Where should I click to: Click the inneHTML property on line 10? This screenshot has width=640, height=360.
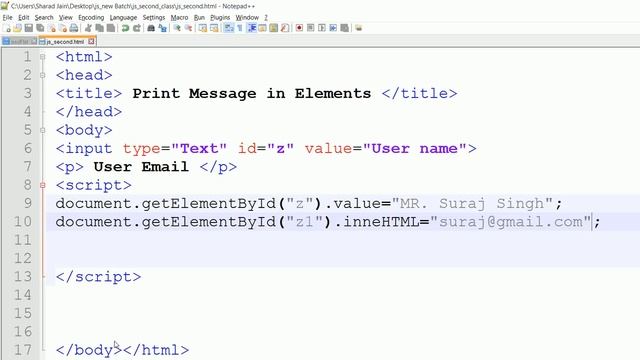pyautogui.click(x=381, y=222)
